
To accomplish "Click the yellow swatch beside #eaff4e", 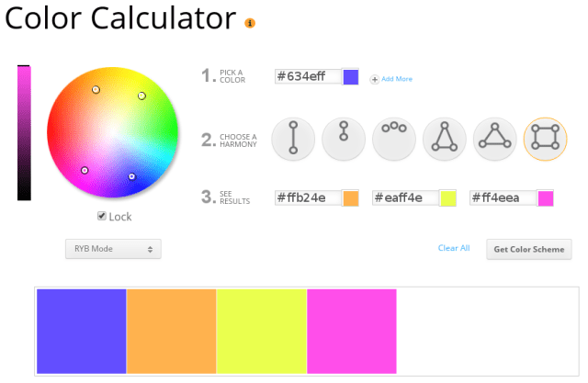I will [x=448, y=198].
